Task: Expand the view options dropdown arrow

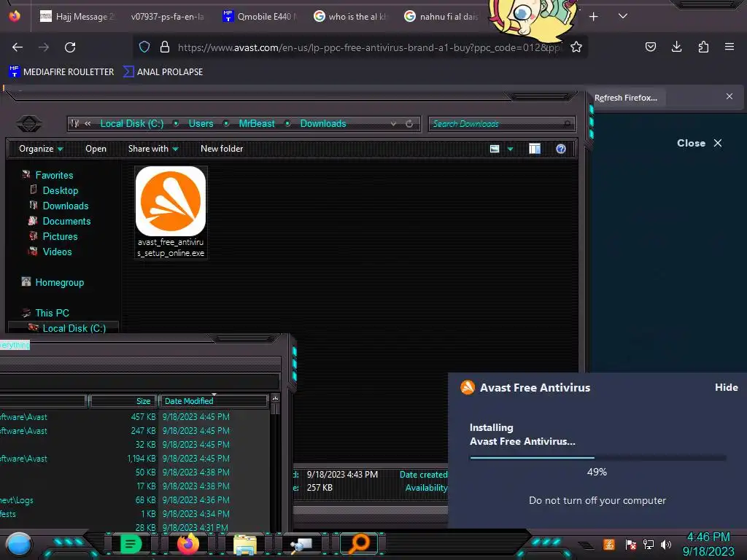Action: (x=510, y=149)
